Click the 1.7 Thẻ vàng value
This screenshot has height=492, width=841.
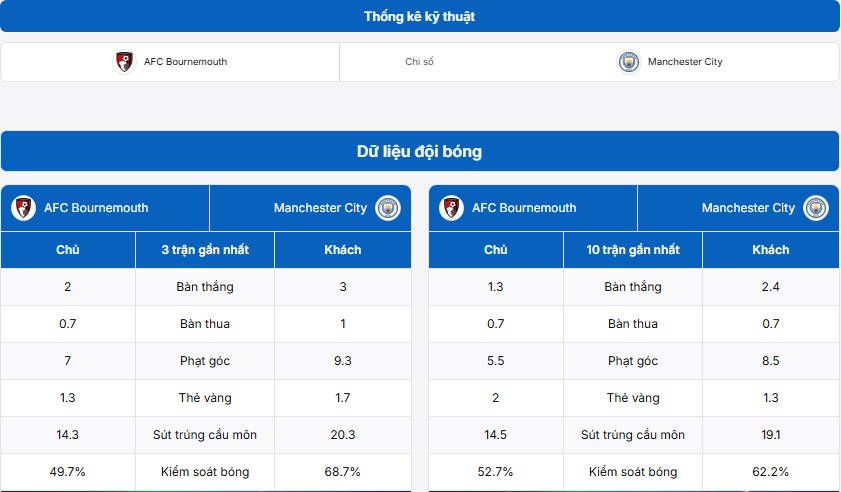click(x=343, y=398)
